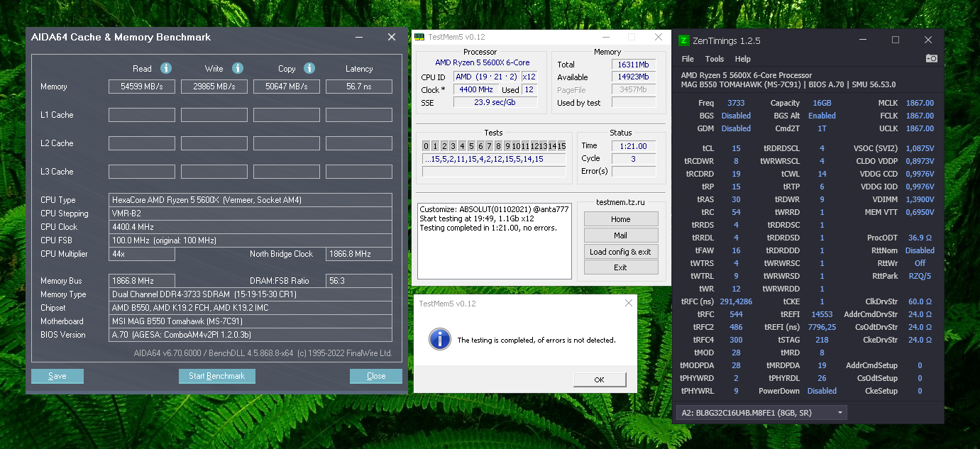Viewport: 980px width, 449px height.
Task: Open the Help menu in ZenTimings
Action: pyautogui.click(x=743, y=59)
